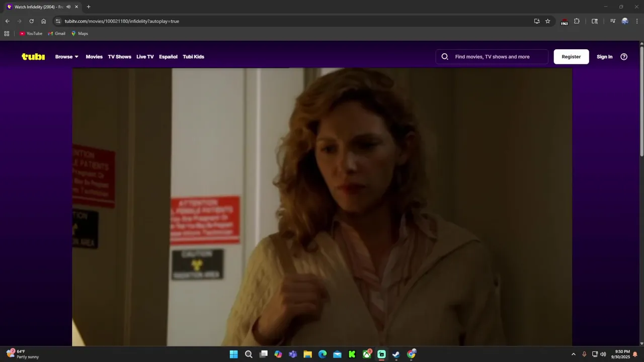
Task: Open Xbox app from taskbar
Action: 367,354
